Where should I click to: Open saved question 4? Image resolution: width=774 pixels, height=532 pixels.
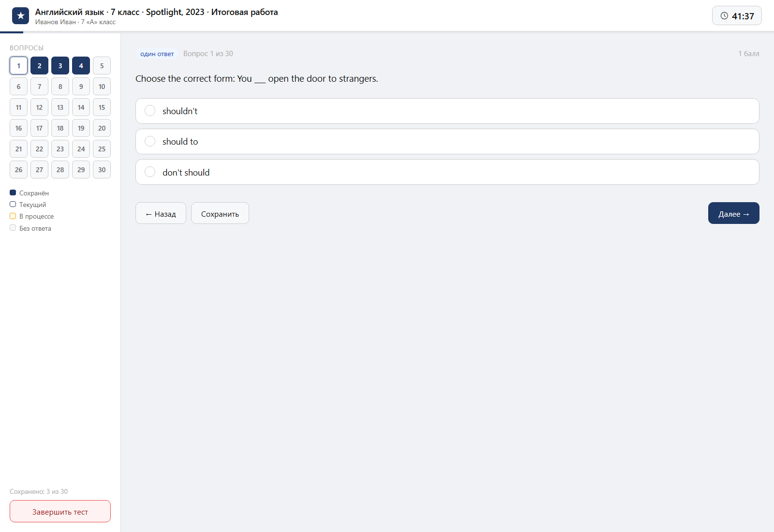[x=81, y=66]
